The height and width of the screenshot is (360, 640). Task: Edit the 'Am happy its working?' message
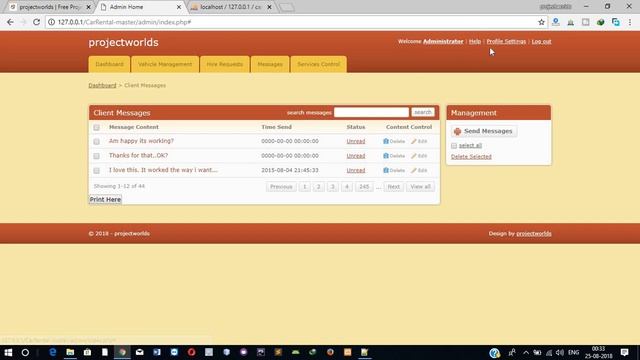click(x=419, y=141)
